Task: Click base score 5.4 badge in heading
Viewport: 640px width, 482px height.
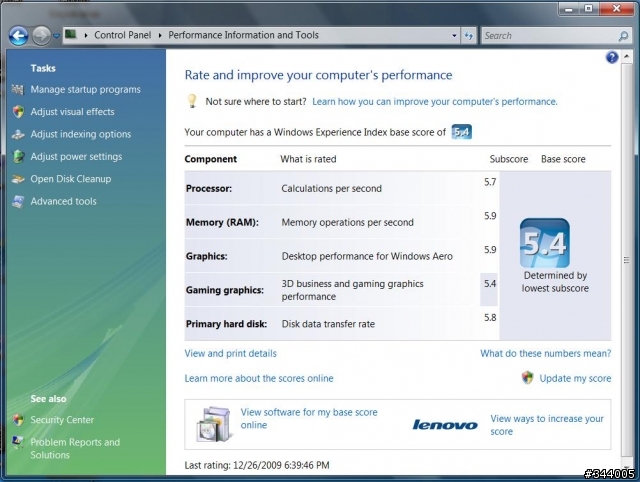Action: tap(462, 132)
